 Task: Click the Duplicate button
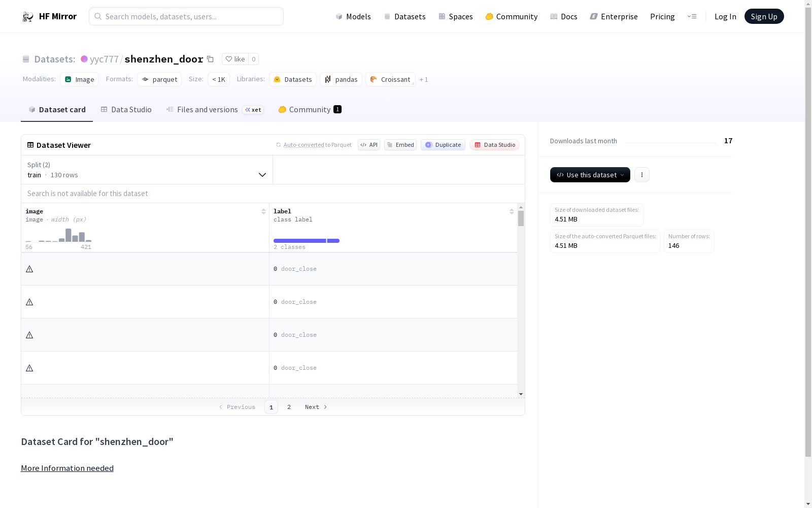(443, 145)
